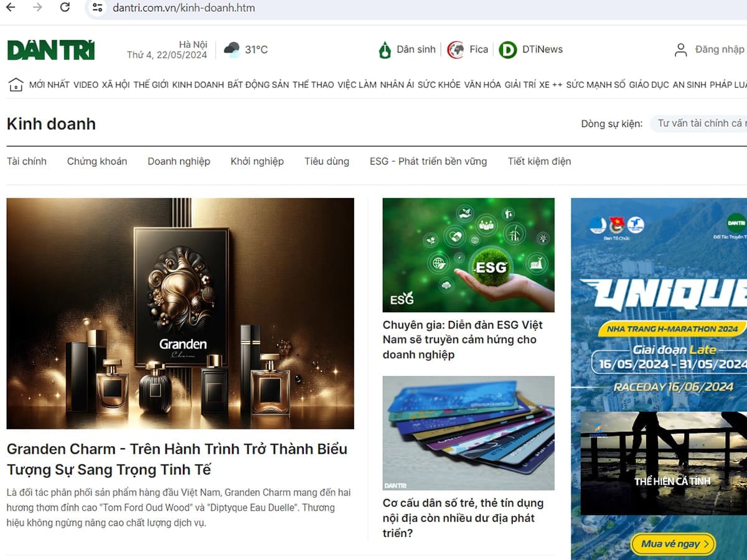Click the browser forward arrow
Viewport: 747px width, 560px height.
(x=37, y=7)
